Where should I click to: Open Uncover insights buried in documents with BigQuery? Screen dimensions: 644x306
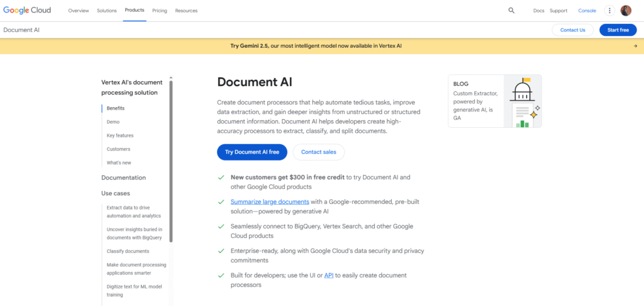pos(135,233)
